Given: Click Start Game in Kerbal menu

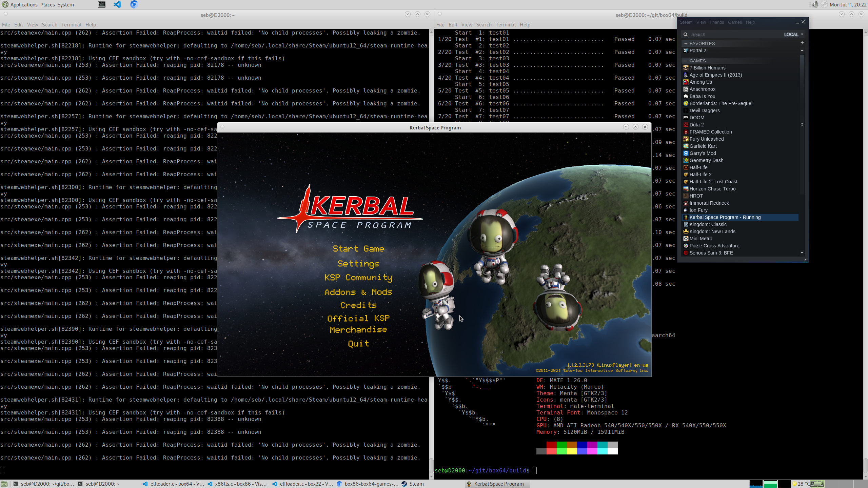Looking at the screenshot, I should pos(358,249).
